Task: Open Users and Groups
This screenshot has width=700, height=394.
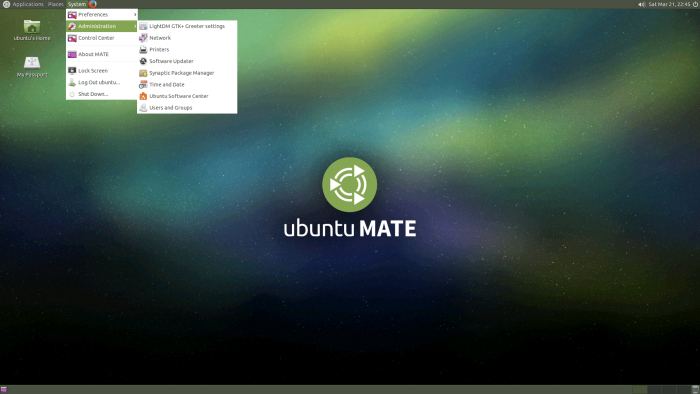Action: click(187, 108)
